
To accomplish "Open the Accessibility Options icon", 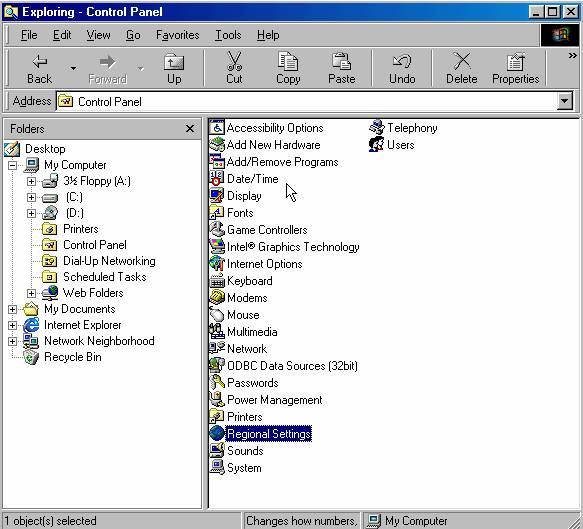I will (217, 128).
